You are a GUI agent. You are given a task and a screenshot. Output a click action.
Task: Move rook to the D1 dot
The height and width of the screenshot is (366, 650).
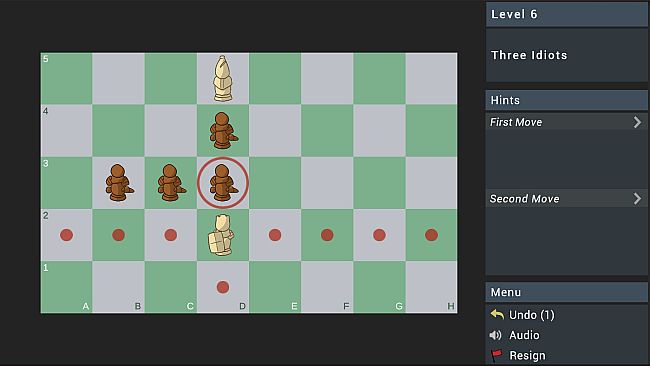223,287
